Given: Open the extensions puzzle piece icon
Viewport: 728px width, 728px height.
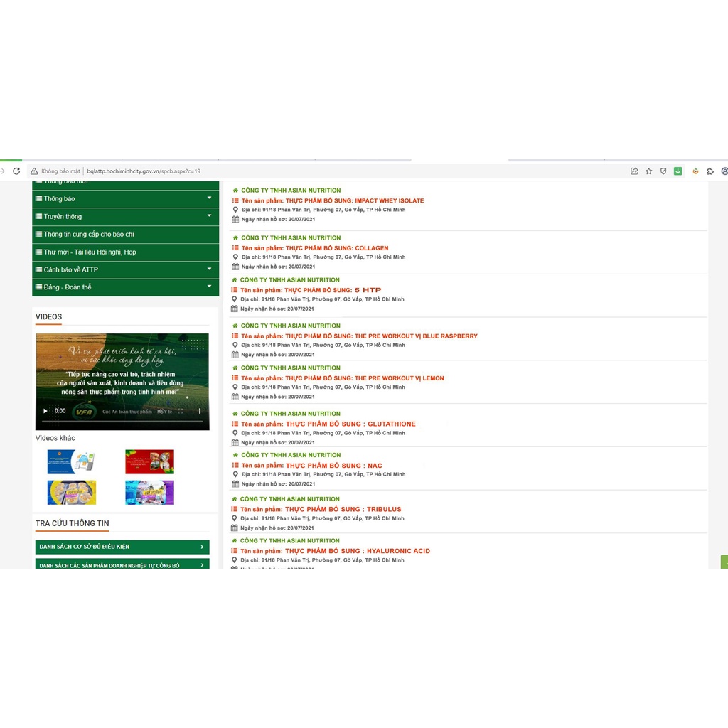Looking at the screenshot, I should point(710,171).
